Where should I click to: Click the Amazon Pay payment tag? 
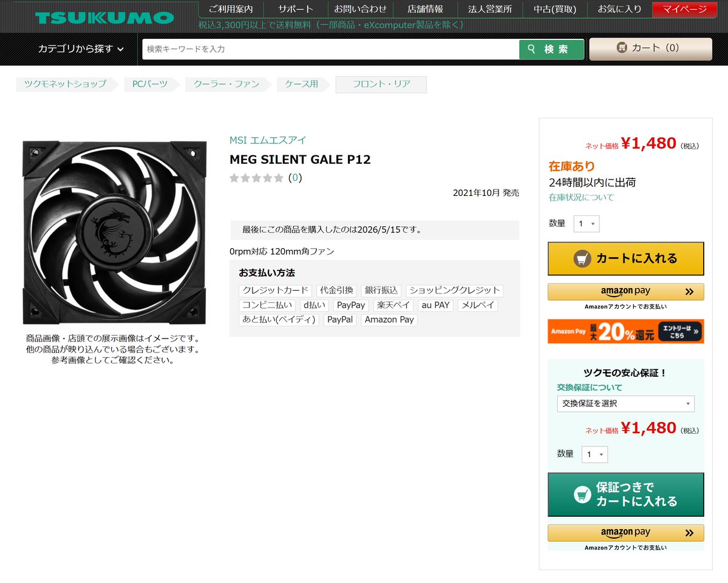389,320
